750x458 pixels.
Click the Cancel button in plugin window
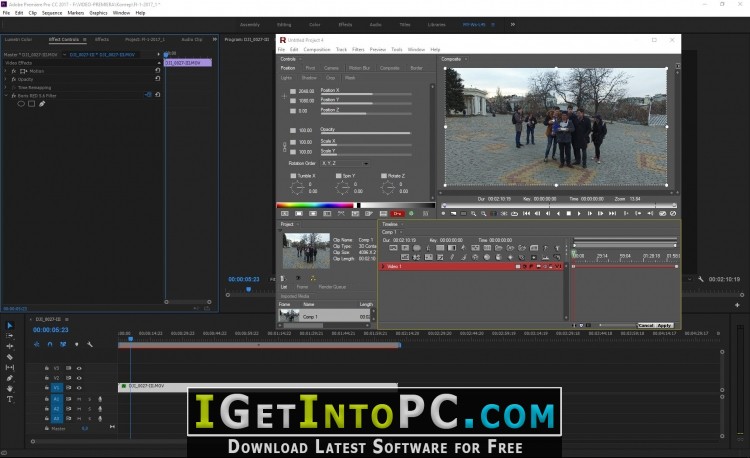(x=645, y=326)
